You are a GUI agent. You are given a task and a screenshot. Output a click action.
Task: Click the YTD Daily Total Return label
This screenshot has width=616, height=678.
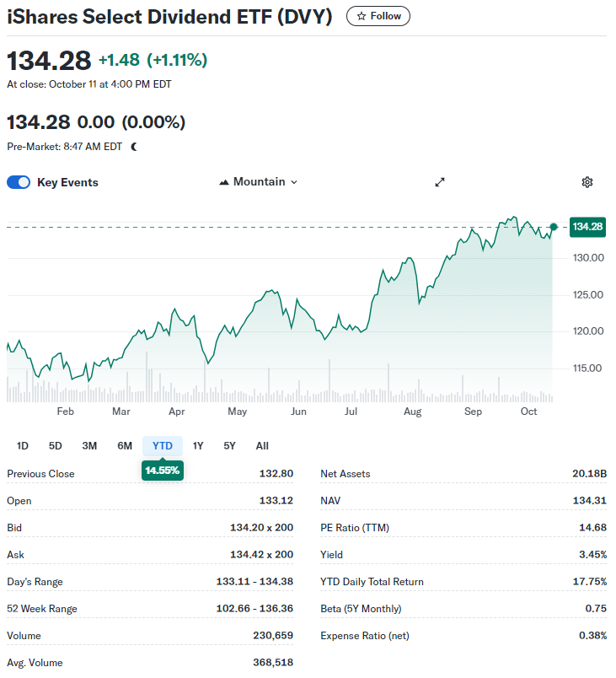[372, 582]
